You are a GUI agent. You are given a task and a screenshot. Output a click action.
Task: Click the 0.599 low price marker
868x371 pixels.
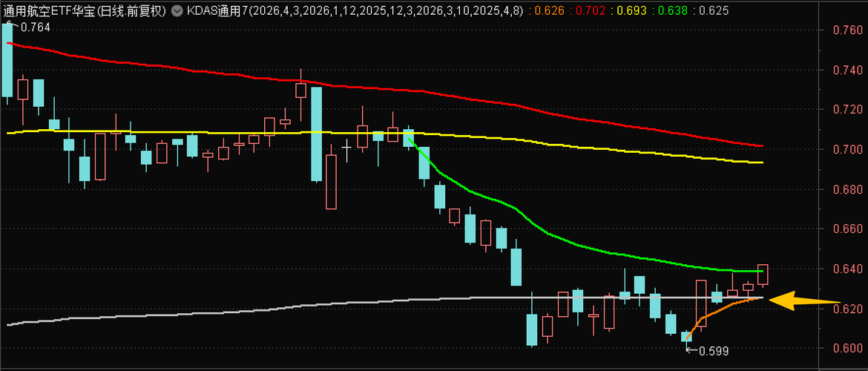pos(714,351)
